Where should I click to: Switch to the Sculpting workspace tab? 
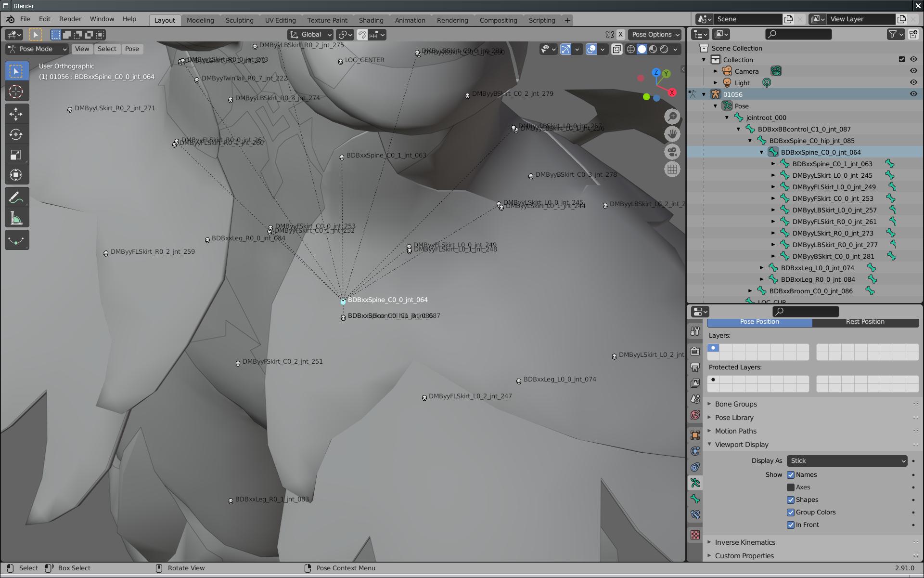[239, 20]
